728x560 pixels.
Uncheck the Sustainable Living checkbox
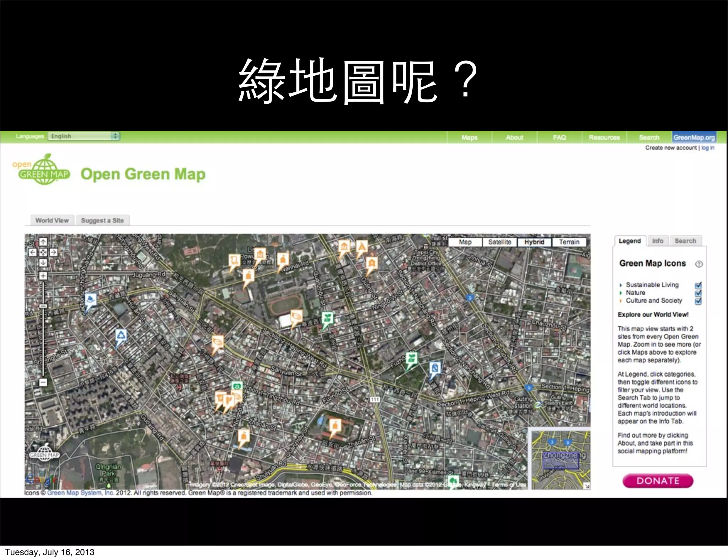[x=698, y=285]
